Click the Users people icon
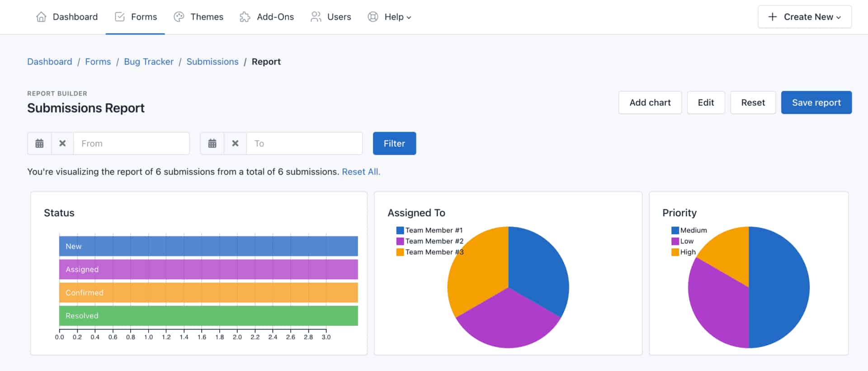 pyautogui.click(x=316, y=17)
